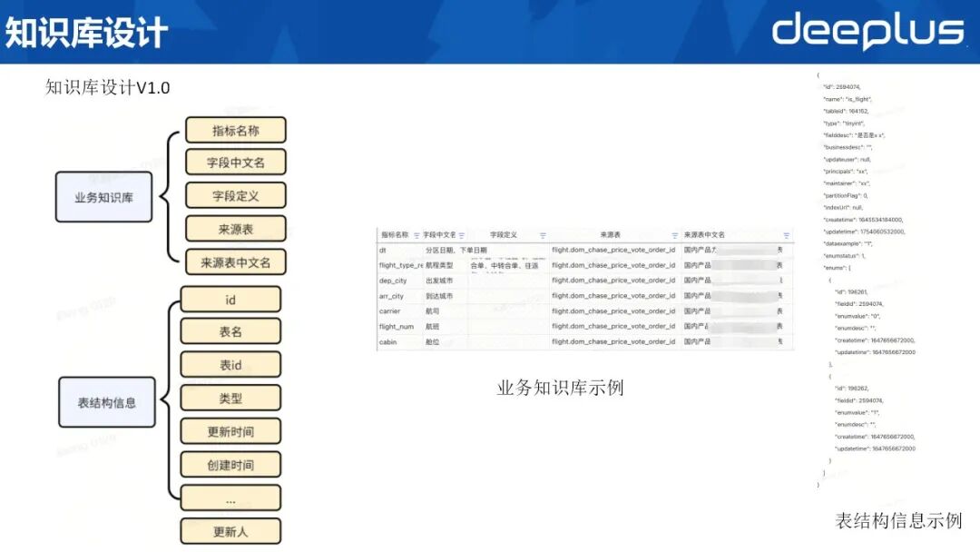Image resolution: width=980 pixels, height=552 pixels.
Task: Click the 表结构信息示例 caption
Action: tap(901, 520)
